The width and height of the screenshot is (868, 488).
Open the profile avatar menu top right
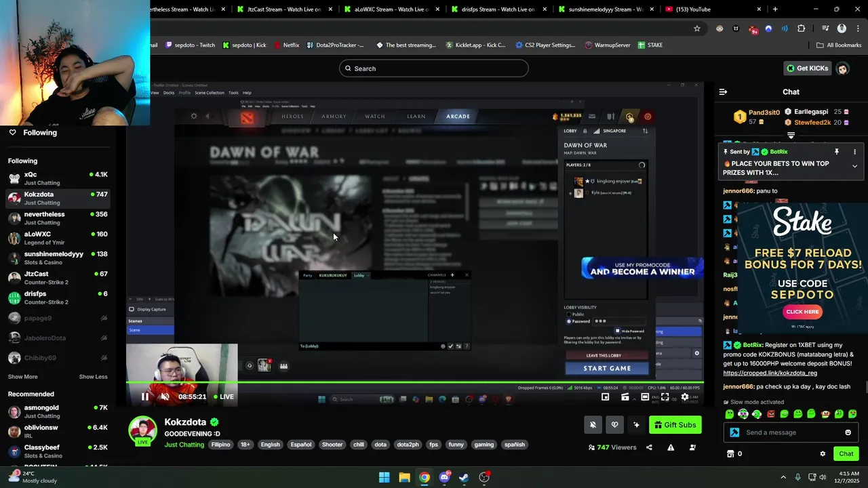(x=842, y=68)
